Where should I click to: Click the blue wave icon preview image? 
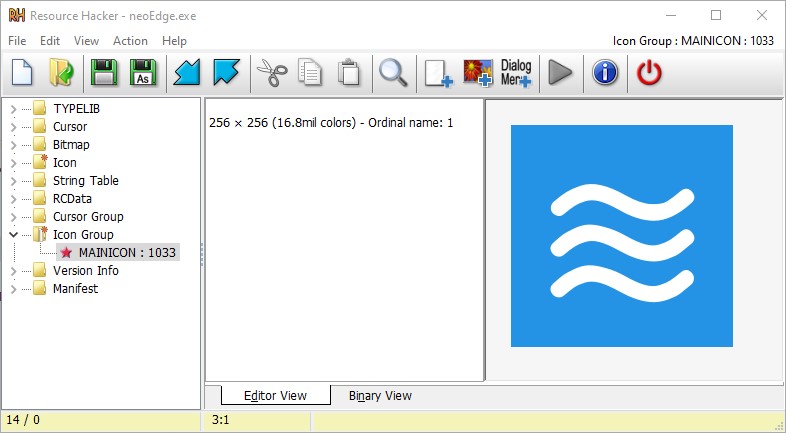622,236
